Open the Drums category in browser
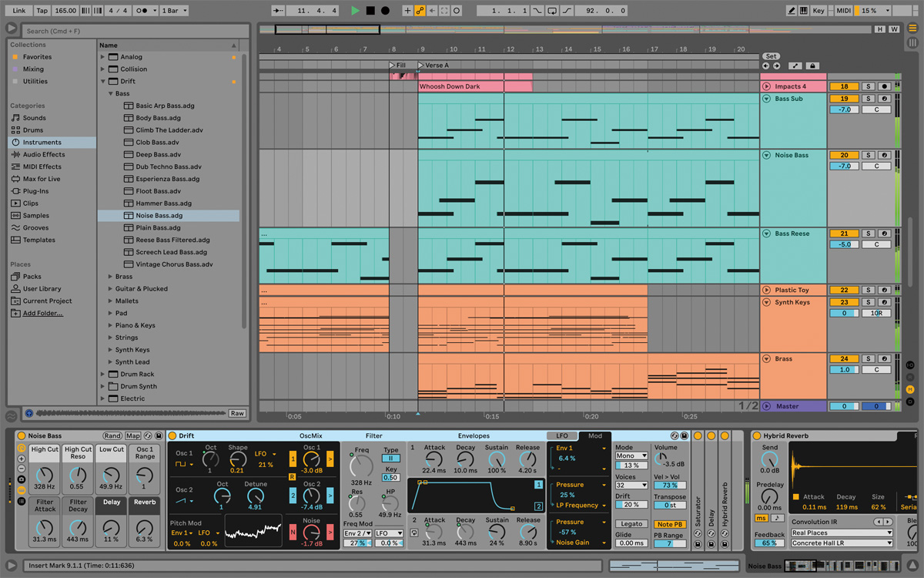924x578 pixels. coord(33,130)
